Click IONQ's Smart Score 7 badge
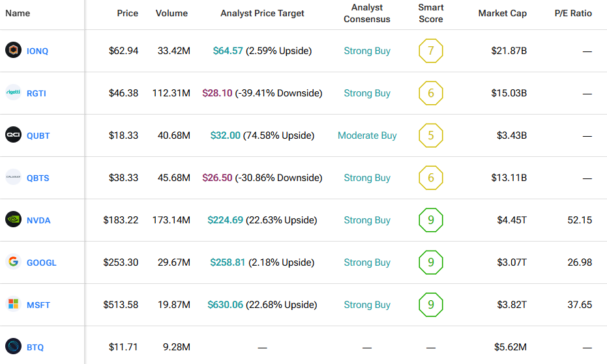 point(430,51)
